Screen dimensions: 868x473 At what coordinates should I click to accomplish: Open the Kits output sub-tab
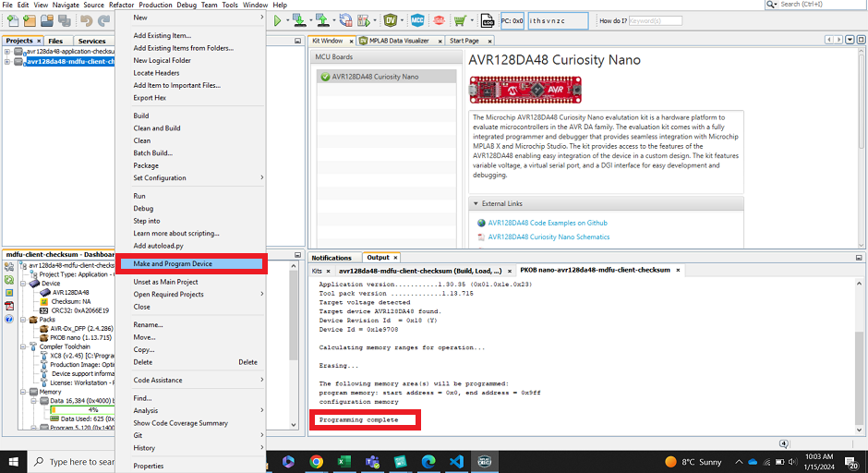(x=317, y=271)
